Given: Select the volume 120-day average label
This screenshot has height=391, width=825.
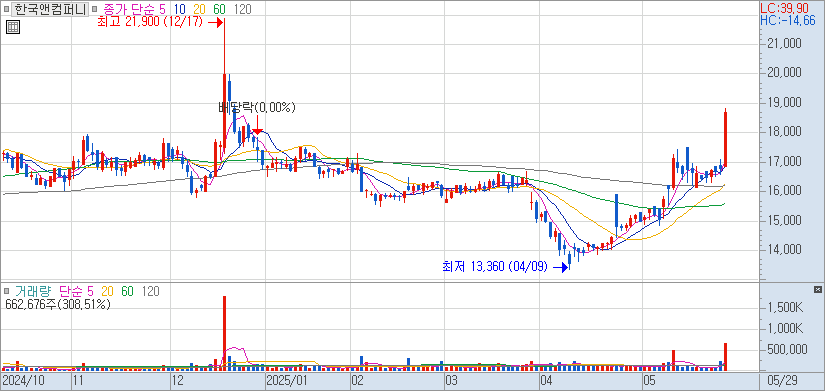Looking at the screenshot, I should [150, 291].
